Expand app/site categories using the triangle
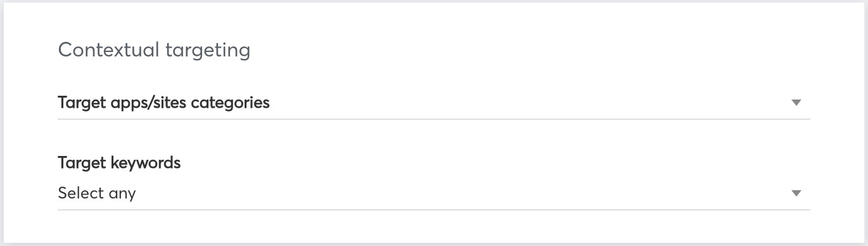Image resolution: width=868 pixels, height=246 pixels. pos(796,103)
